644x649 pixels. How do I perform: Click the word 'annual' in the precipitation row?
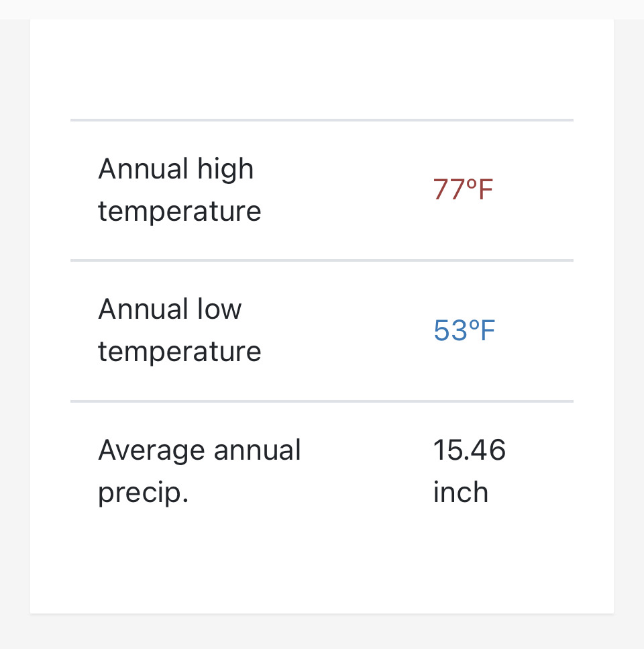[x=258, y=450]
